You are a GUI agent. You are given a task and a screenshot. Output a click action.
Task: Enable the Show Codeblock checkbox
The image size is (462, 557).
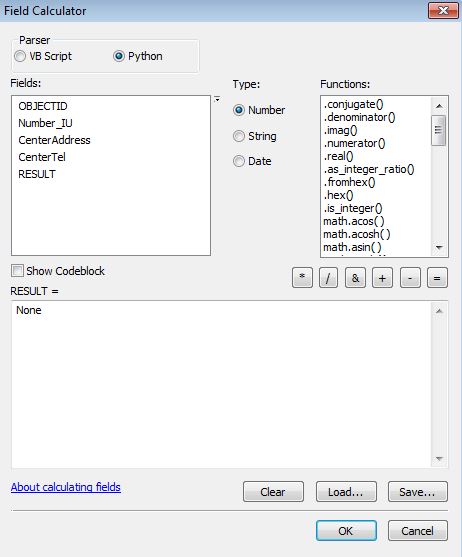[17, 271]
